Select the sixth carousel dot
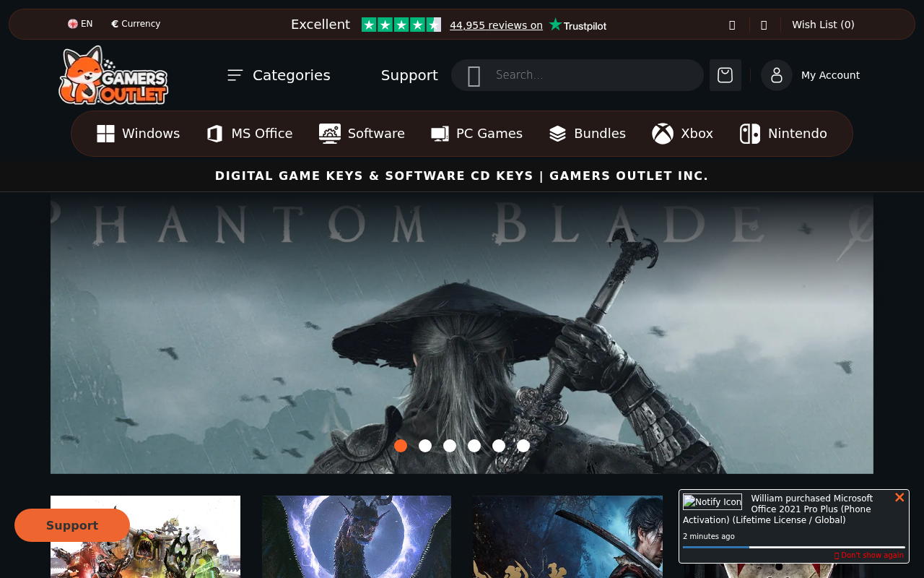The height and width of the screenshot is (578, 924). tap(523, 446)
